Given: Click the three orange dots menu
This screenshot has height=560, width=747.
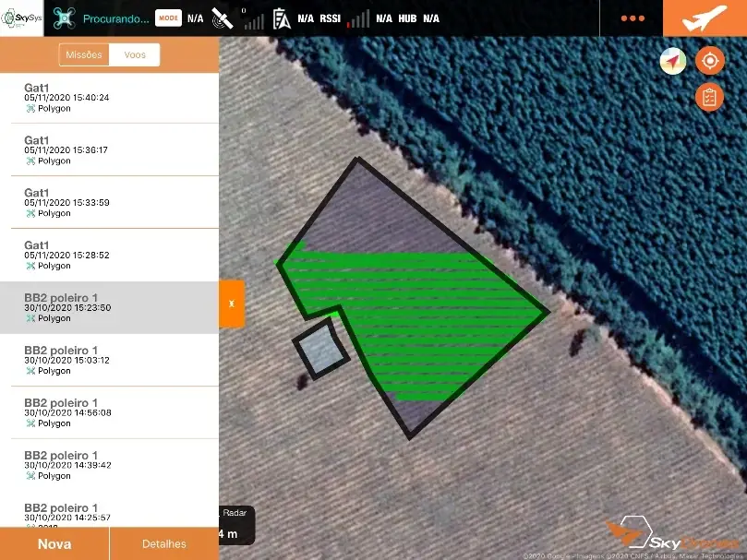Looking at the screenshot, I should pyautogui.click(x=633, y=18).
